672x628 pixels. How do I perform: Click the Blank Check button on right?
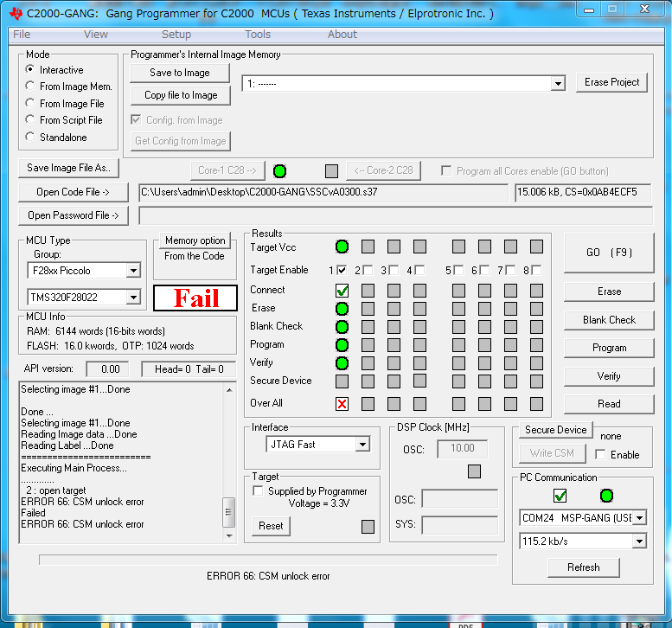[x=609, y=320]
